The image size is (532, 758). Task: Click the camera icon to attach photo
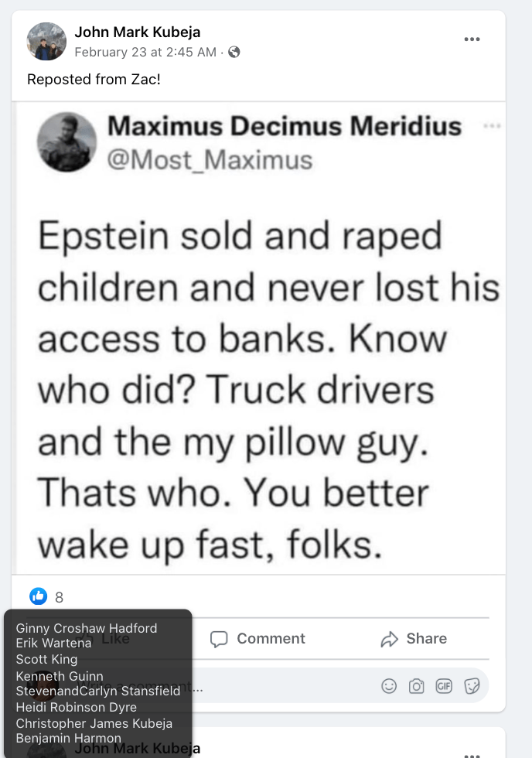416,685
